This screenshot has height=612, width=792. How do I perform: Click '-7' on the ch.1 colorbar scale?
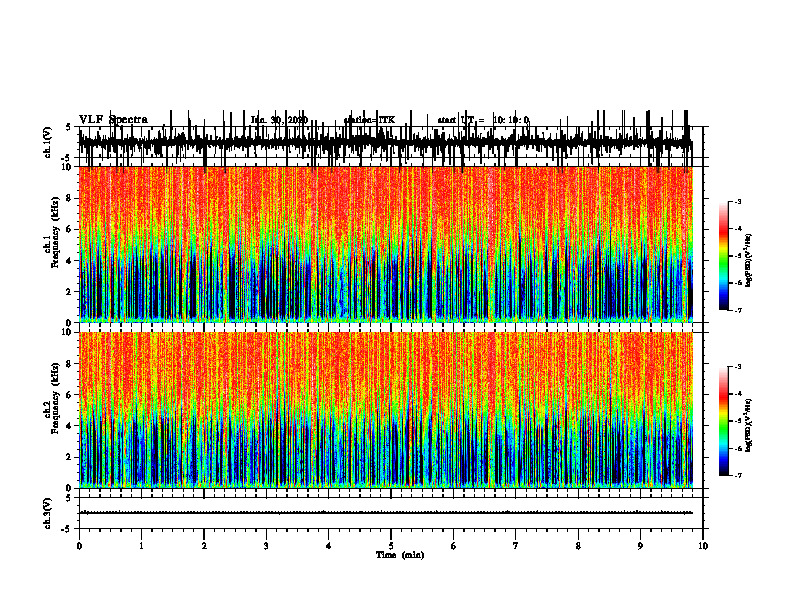[738, 310]
